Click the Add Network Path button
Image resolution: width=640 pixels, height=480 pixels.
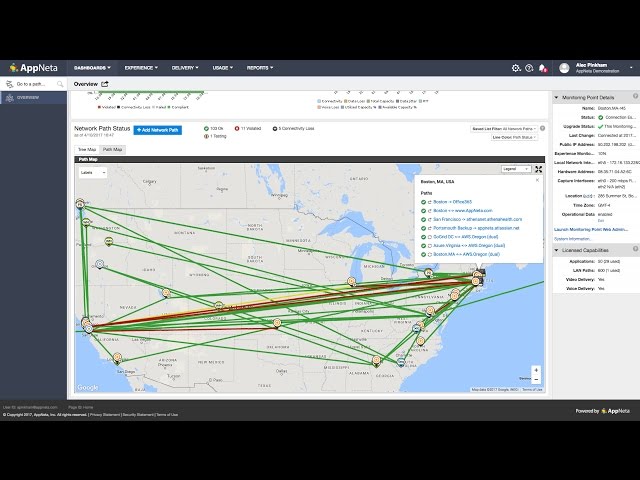pos(158,130)
